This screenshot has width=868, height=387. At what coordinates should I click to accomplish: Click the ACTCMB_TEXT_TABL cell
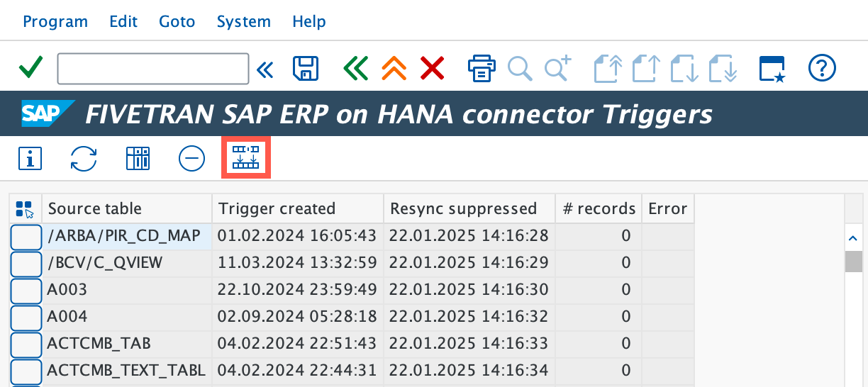point(128,371)
